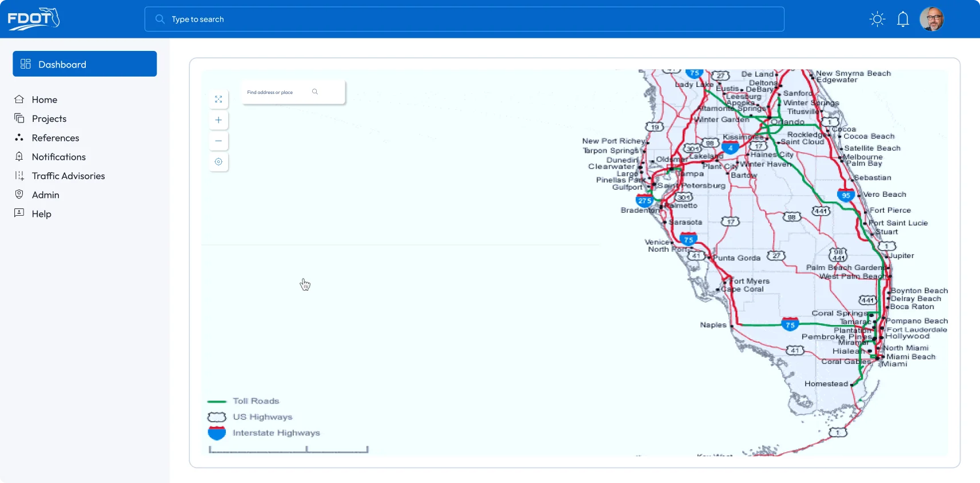Click the locate-me target icon on map
This screenshot has height=483, width=980.
(x=218, y=162)
